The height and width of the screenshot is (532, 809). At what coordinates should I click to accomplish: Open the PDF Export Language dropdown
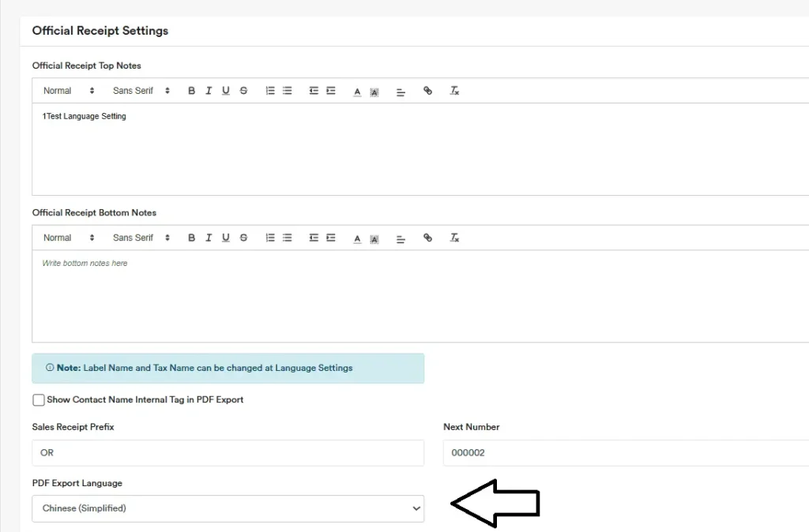point(228,508)
